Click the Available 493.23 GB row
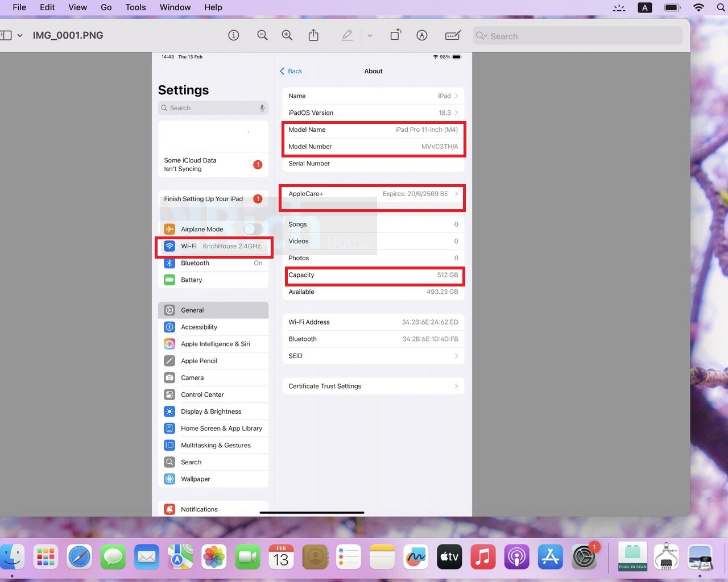Viewport: 728px width, 582px height. pos(373,292)
